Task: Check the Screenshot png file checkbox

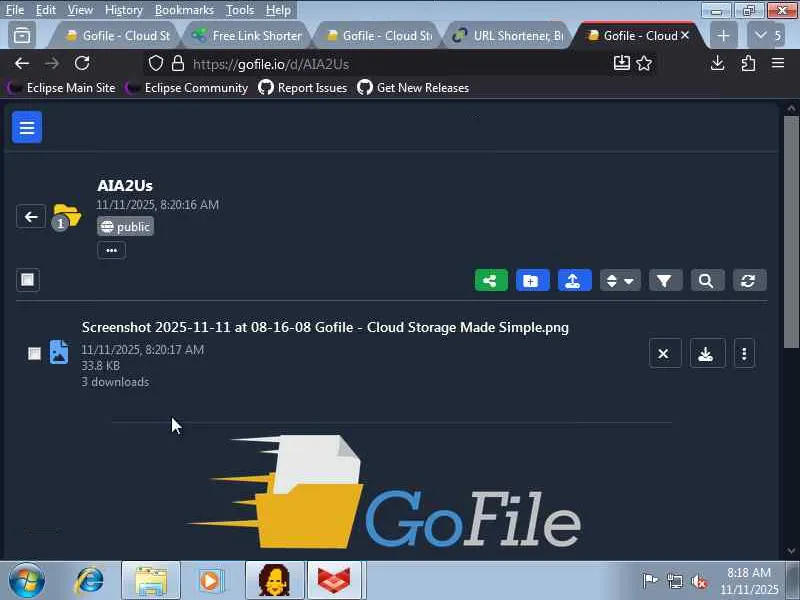Action: click(x=34, y=353)
